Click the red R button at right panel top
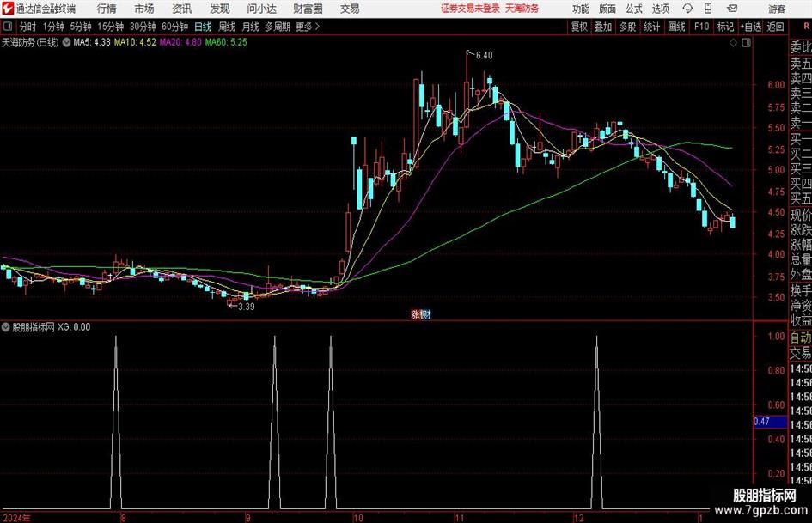This screenshot has width=812, height=523. click(805, 26)
